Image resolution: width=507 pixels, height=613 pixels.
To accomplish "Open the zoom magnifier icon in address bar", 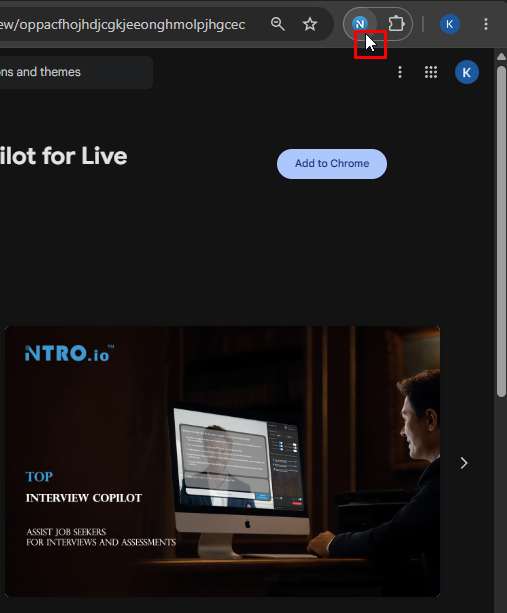I will point(278,24).
